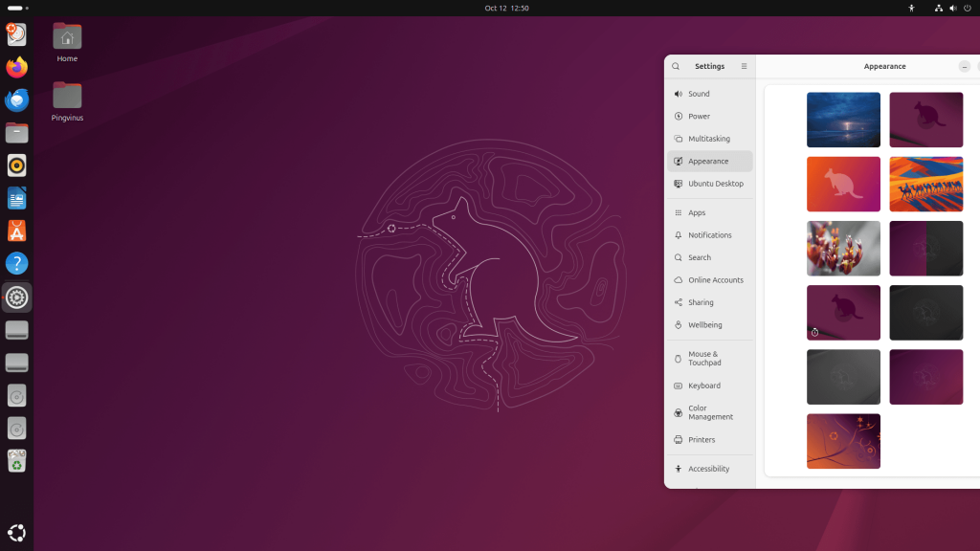Screen dimensions: 980x551
Task: Click the network icon in the top bar
Action: click(x=938, y=8)
